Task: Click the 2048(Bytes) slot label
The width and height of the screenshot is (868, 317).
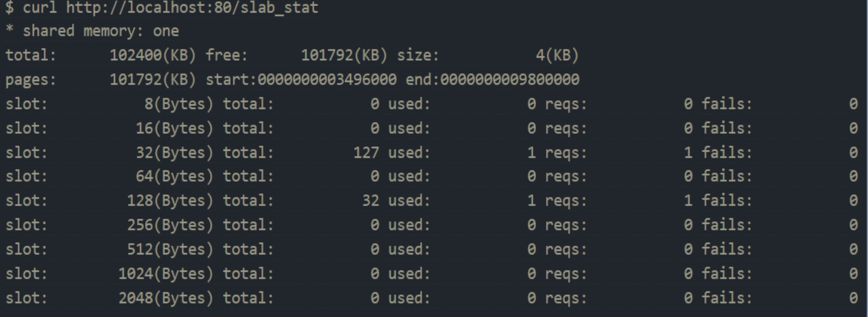Action: (165, 298)
